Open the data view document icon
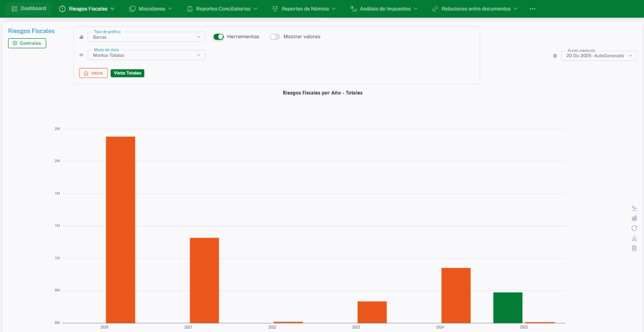 click(634, 248)
